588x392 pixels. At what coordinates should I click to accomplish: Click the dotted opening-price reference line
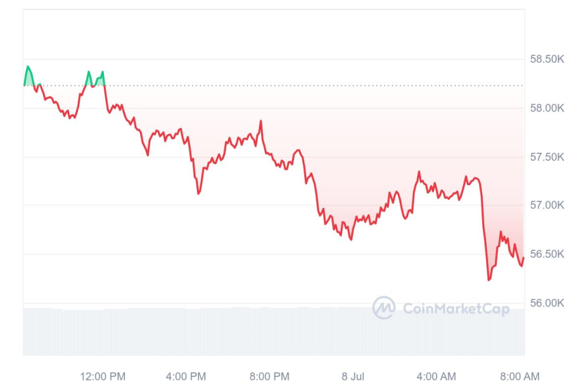[308, 86]
